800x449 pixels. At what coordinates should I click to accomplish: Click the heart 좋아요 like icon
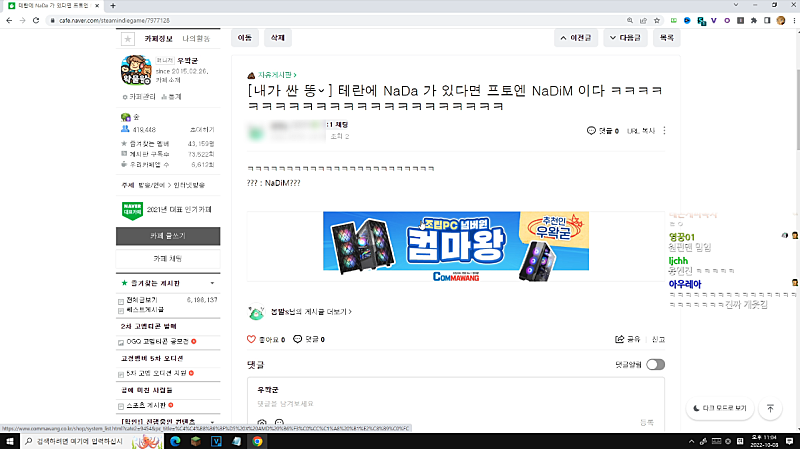[x=251, y=339]
